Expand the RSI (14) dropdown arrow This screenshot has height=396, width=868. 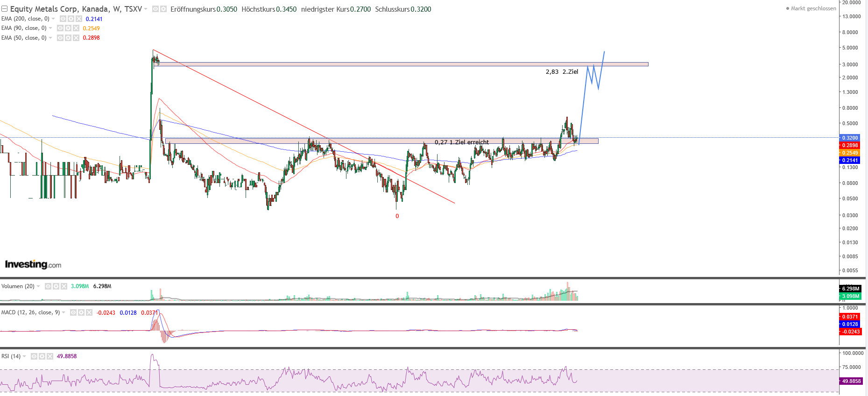point(24,356)
